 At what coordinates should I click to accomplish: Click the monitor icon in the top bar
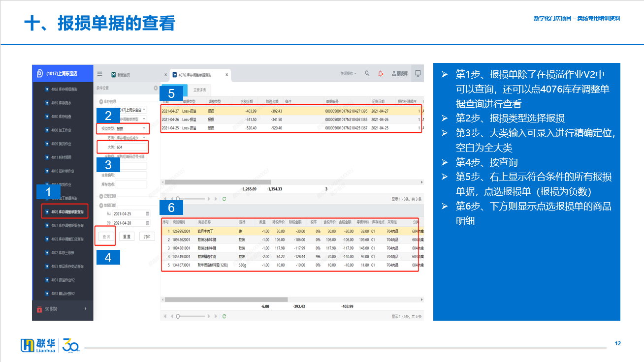418,73
